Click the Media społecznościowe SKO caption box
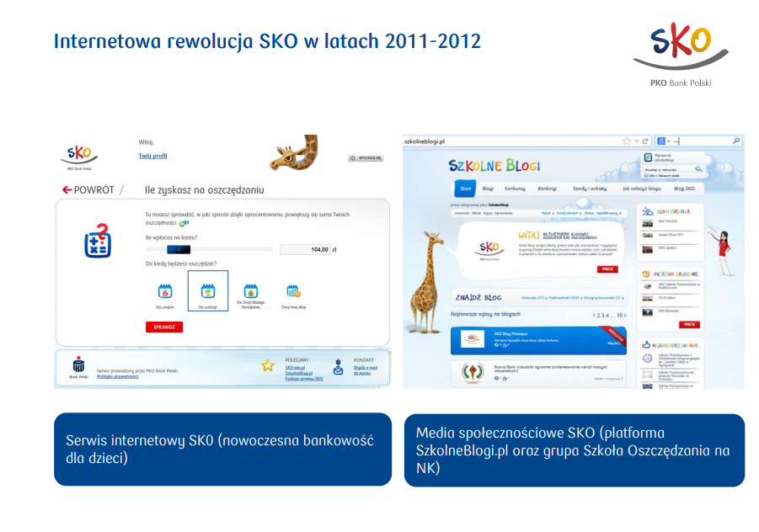Viewport: 759px width, 532px height. 574,450
